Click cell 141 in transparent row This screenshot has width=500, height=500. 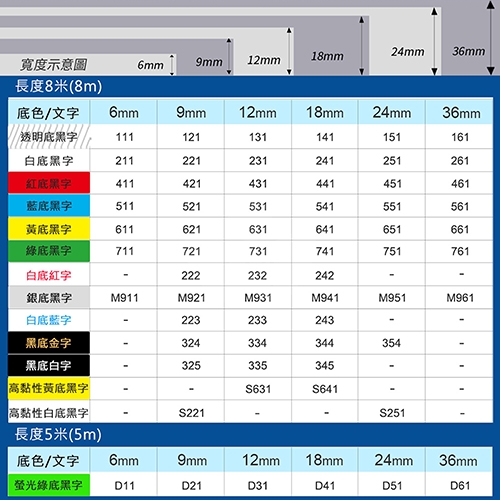point(325,137)
